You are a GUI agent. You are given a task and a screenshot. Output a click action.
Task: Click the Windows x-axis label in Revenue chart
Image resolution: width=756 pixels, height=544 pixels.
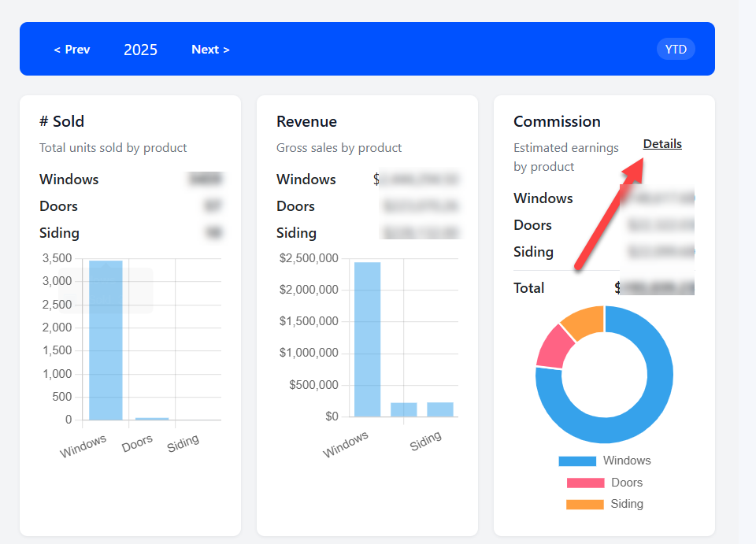tap(345, 444)
